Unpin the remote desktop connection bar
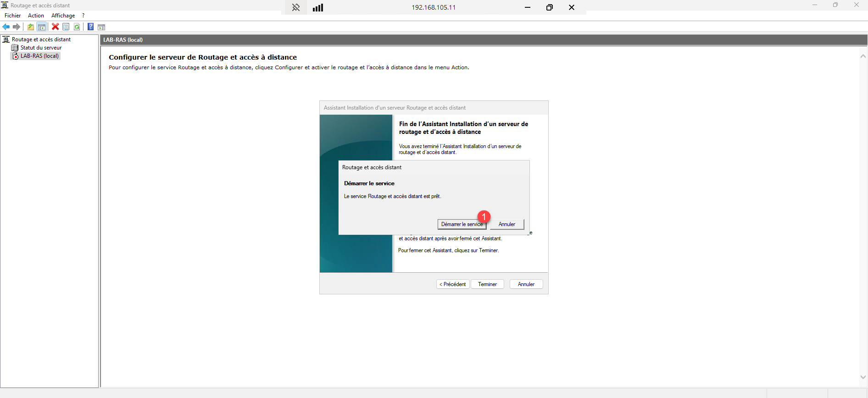The height and width of the screenshot is (398, 868). click(x=296, y=7)
